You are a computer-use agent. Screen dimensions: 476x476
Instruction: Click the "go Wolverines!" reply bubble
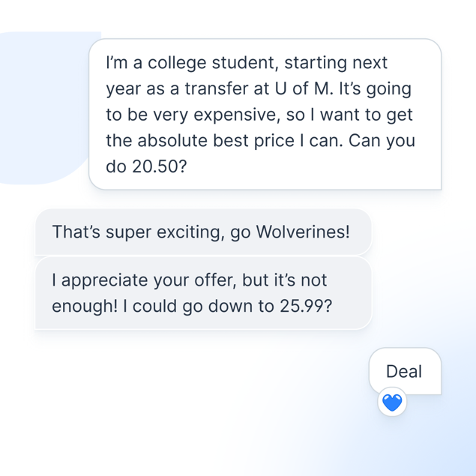[202, 232]
